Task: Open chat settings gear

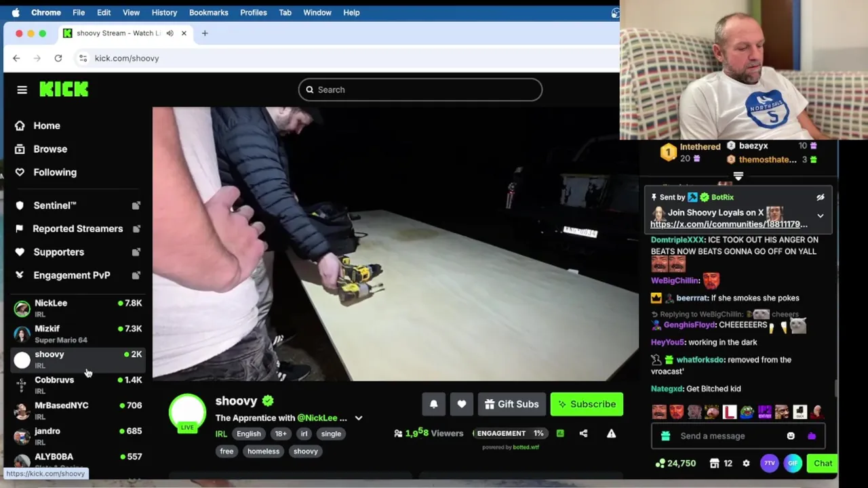Action: pyautogui.click(x=746, y=464)
